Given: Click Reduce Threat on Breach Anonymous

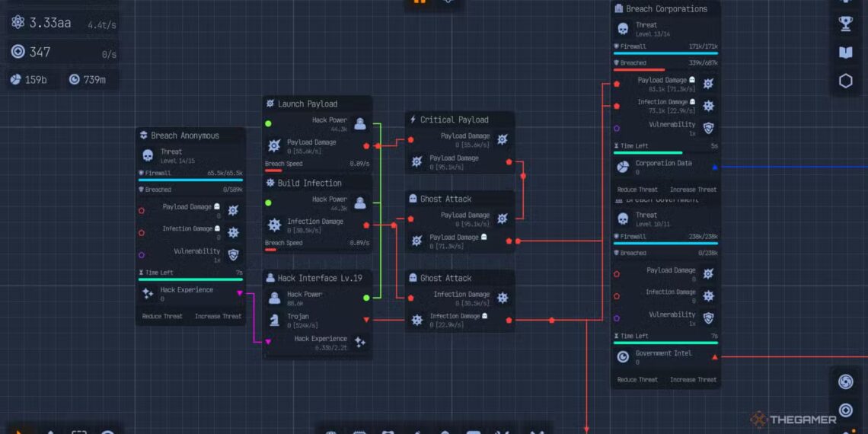Looking at the screenshot, I should point(162,316).
